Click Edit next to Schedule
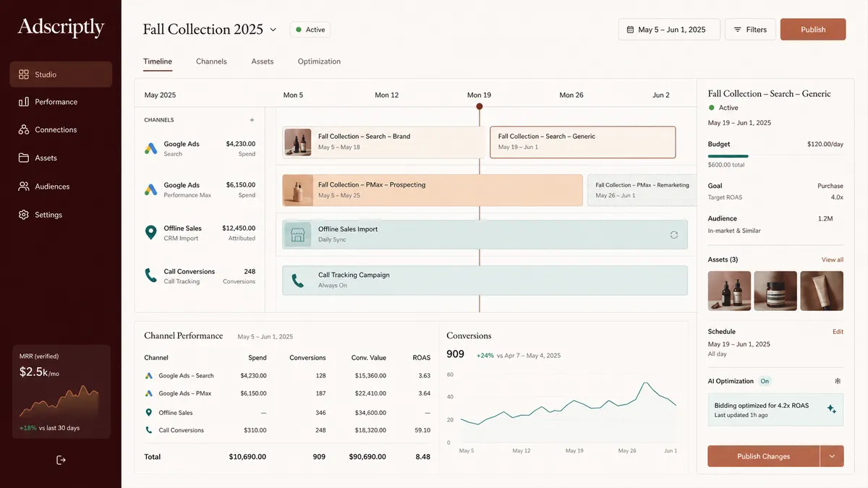 click(838, 332)
